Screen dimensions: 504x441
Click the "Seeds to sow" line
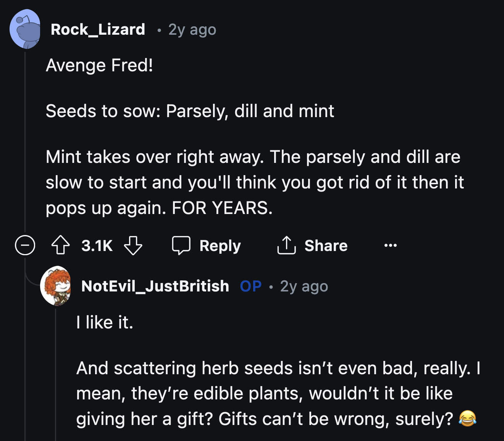[x=190, y=111]
